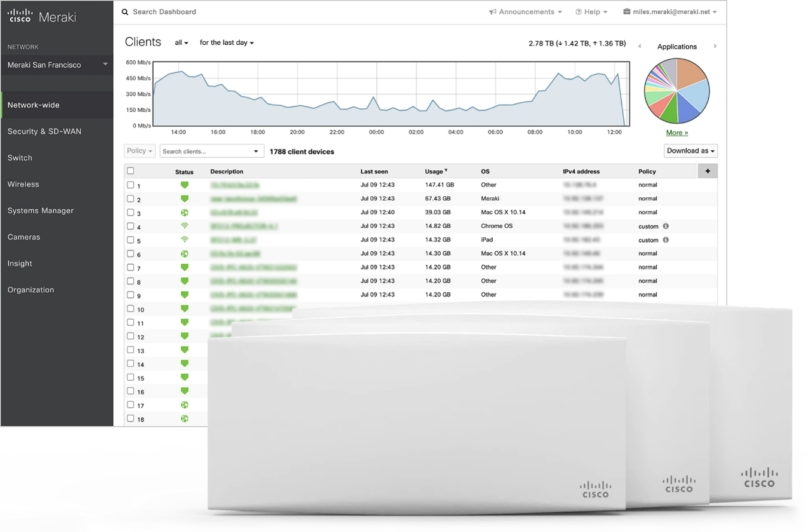The height and width of the screenshot is (532, 808).
Task: Click the globe status icon in row 3
Action: pos(185,212)
